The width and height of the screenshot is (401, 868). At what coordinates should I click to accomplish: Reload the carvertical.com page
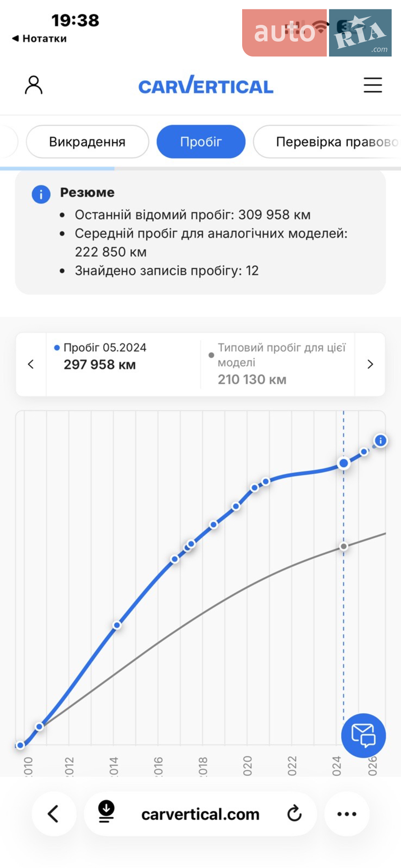(x=294, y=814)
